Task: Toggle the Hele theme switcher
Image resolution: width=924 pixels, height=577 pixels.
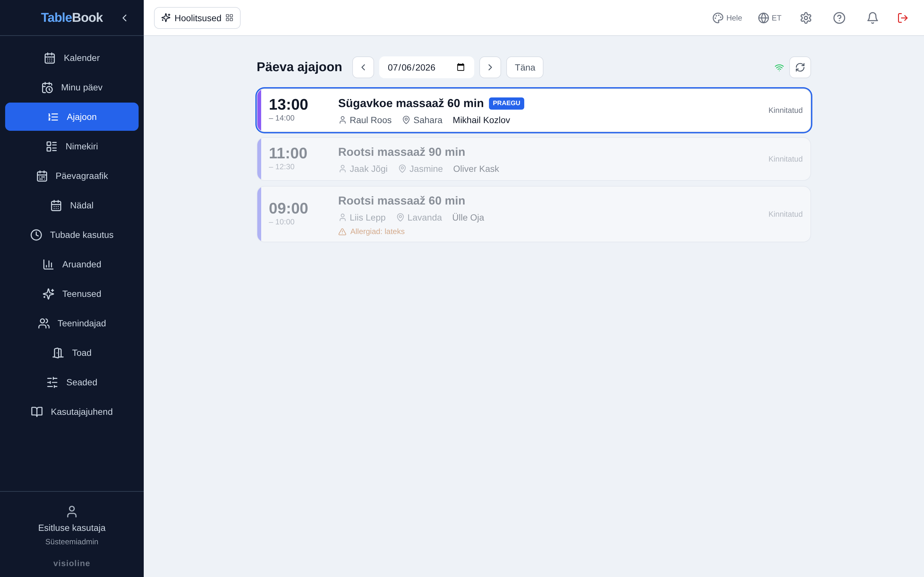Action: pos(727,18)
